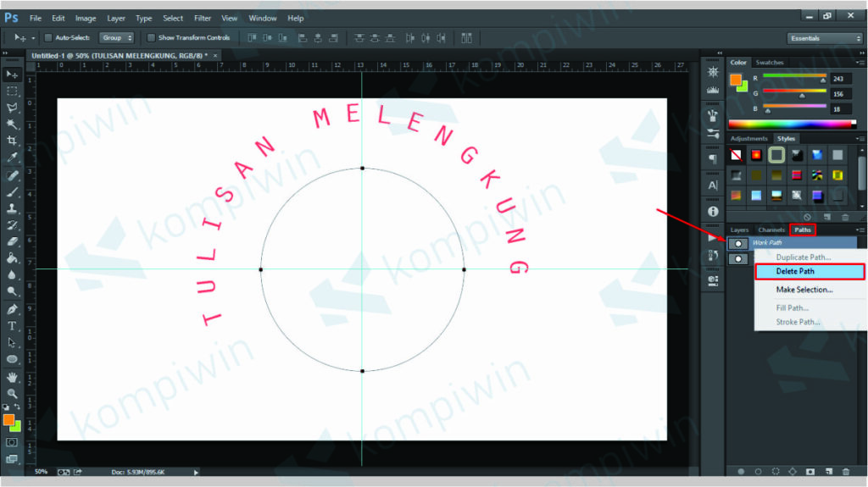This screenshot has width=868, height=487.
Task: Select the Rectangular Marquee tool
Action: click(x=12, y=91)
